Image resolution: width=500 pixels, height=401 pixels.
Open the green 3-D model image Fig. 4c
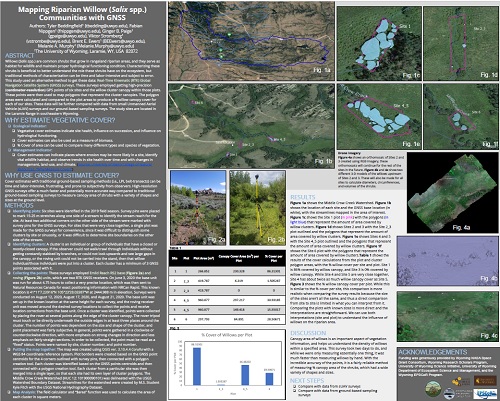[447, 316]
